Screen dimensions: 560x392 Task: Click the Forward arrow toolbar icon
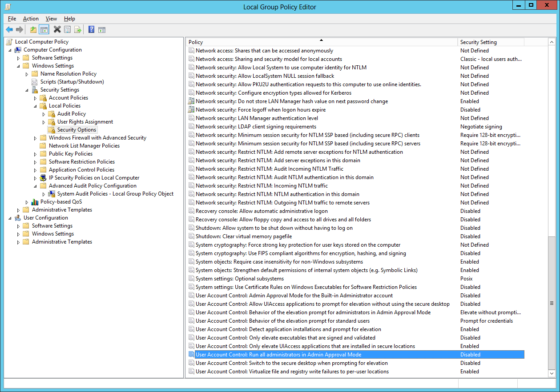pyautogui.click(x=20, y=30)
